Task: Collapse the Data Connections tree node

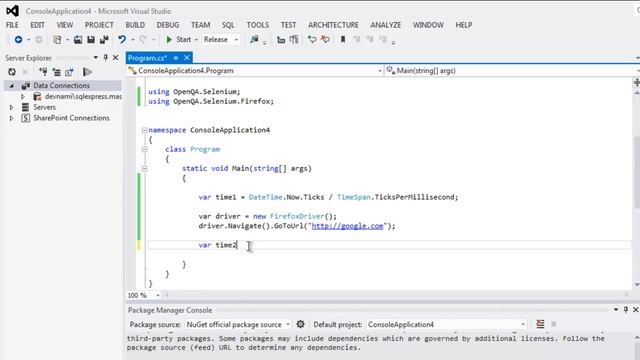Action: [x=12, y=86]
